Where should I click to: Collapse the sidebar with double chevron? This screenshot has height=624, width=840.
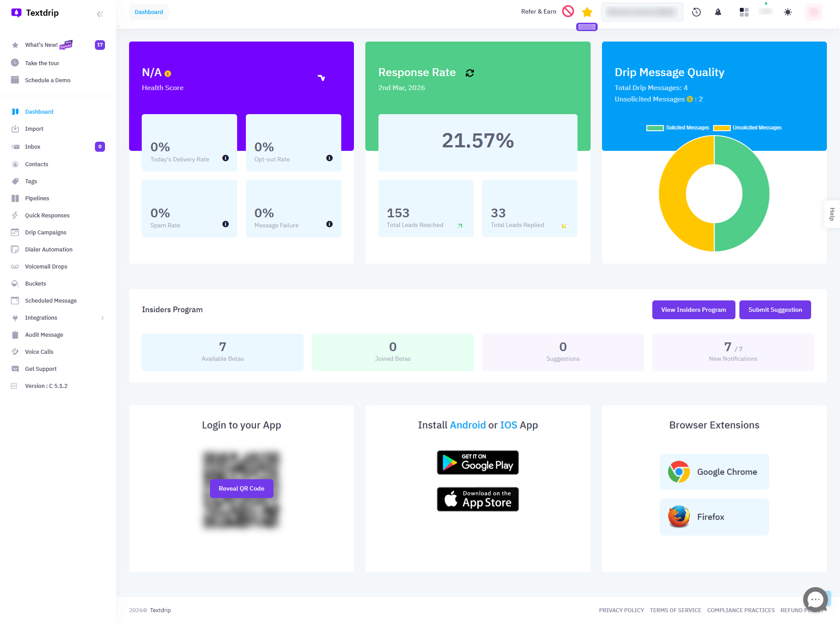click(100, 14)
